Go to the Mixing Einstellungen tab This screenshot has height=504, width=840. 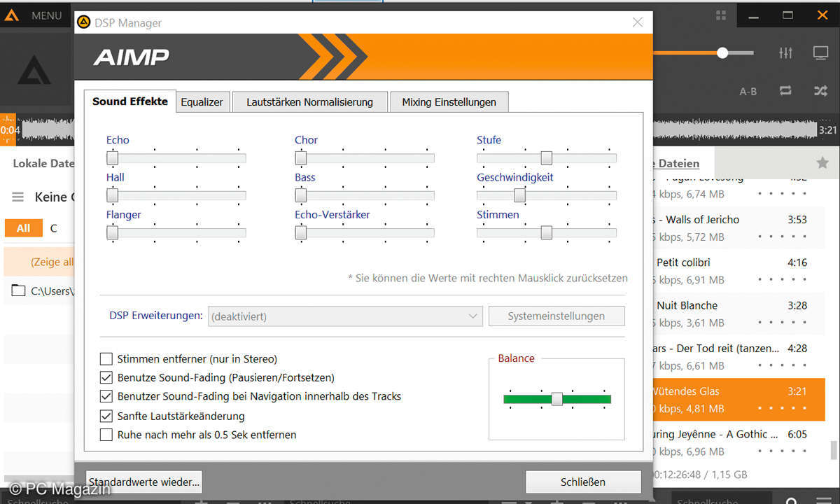(x=449, y=102)
